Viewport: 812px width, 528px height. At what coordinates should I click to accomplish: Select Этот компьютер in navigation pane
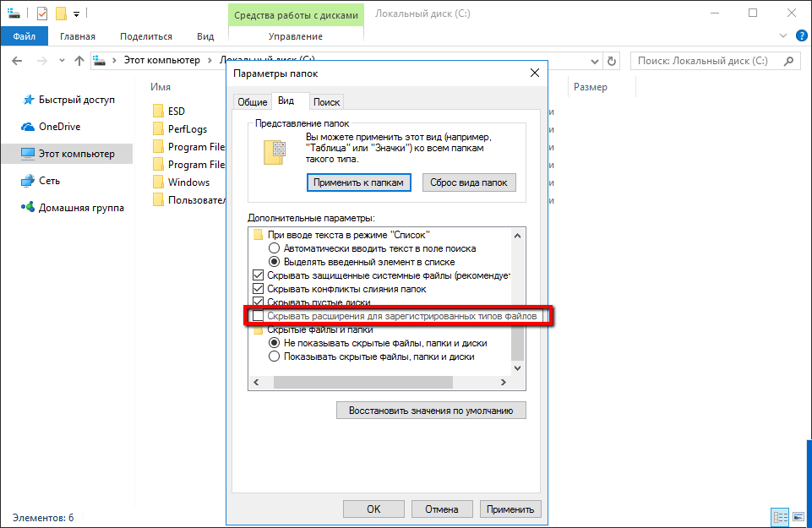68,154
